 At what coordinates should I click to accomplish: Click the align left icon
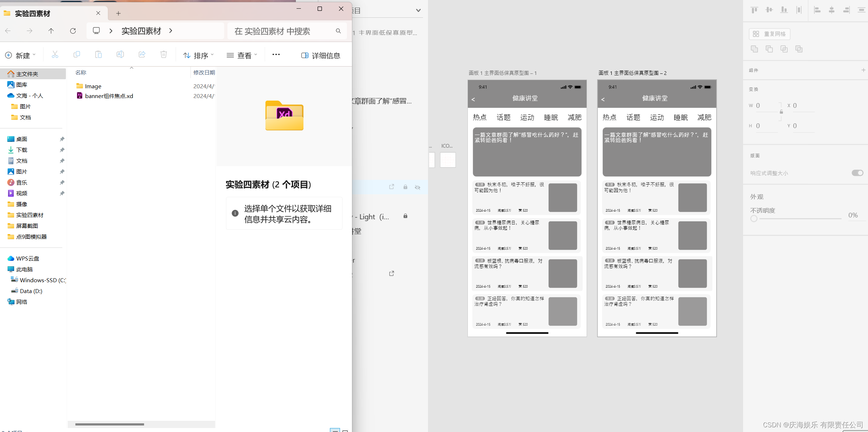coord(817,10)
